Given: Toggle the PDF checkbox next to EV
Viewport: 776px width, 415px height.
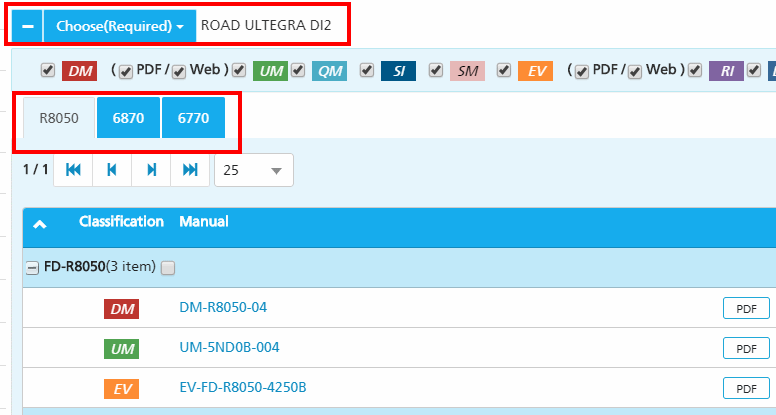Looking at the screenshot, I should tap(582, 72).
